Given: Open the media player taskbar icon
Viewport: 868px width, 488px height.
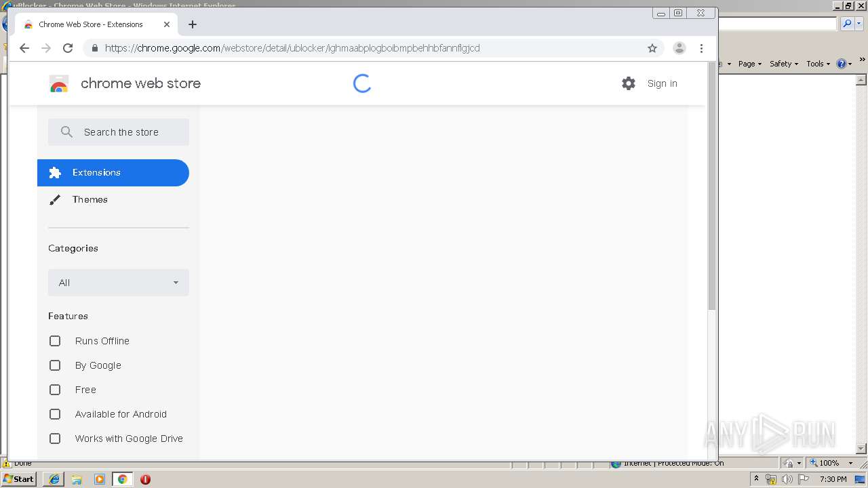Looking at the screenshot, I should click(100, 479).
